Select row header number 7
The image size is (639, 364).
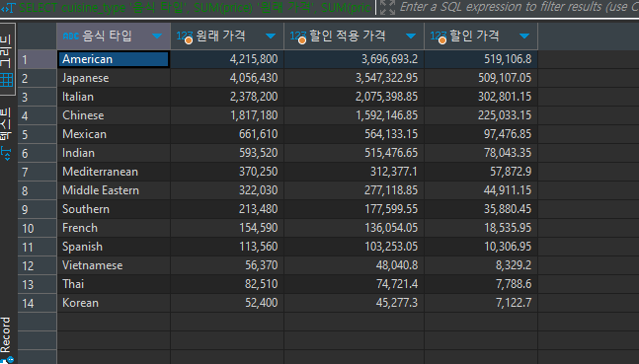[x=38, y=172]
